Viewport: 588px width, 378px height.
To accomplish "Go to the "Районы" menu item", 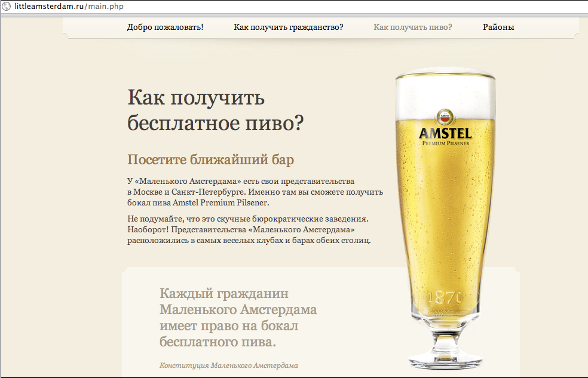I will tap(498, 27).
